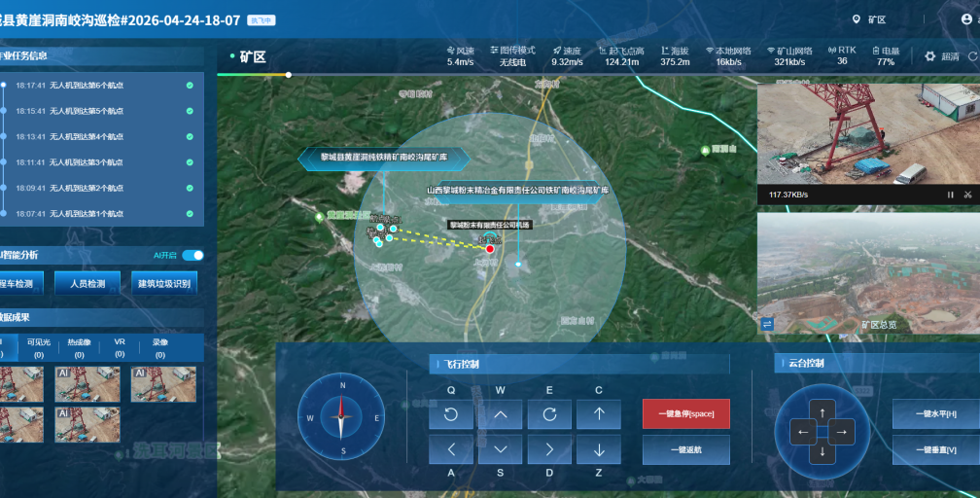Click 一键水平[H] gimbal button
This screenshot has height=498, width=980.
pos(935,413)
